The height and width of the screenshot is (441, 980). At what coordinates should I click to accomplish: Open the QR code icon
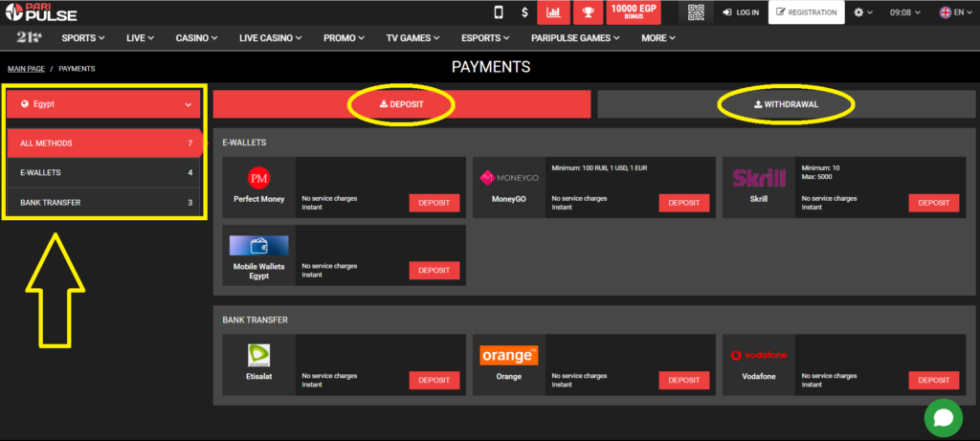click(x=696, y=12)
